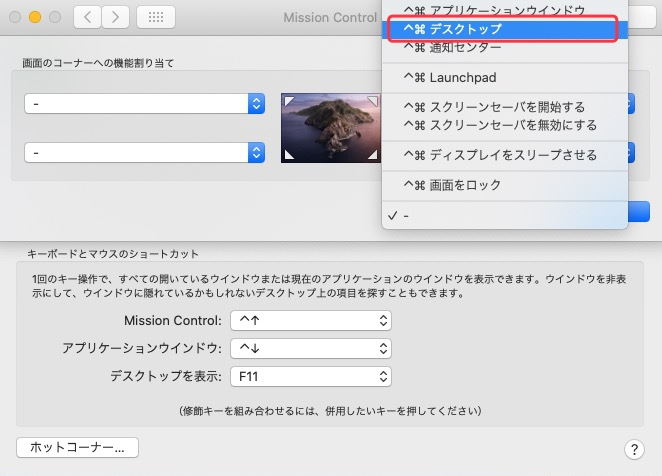
Task: Choose スクリーンセーバを無効にする menu item
Action: [x=505, y=125]
